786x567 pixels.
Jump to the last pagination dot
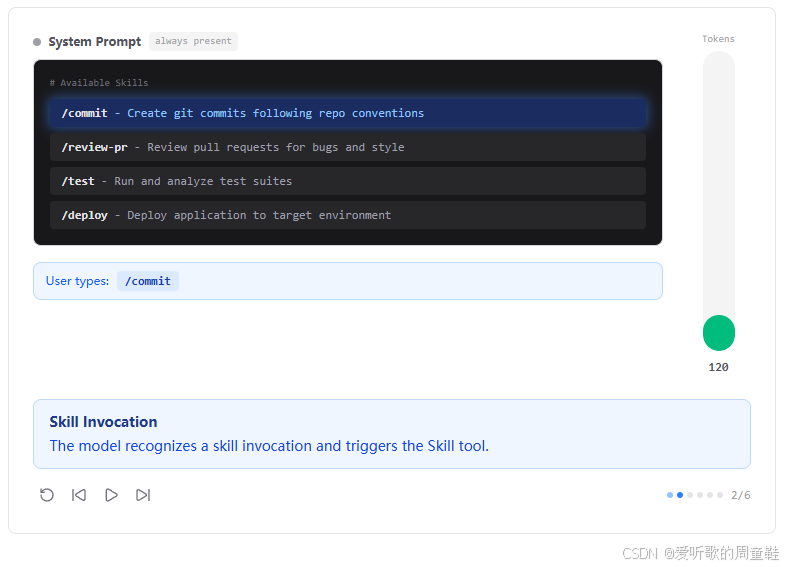720,495
